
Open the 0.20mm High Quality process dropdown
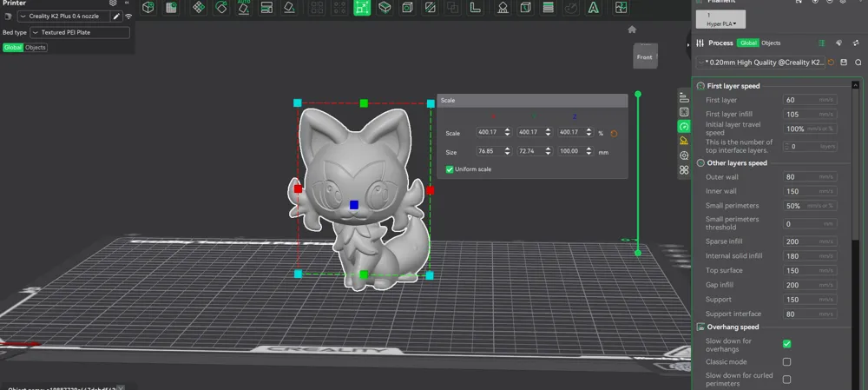760,63
